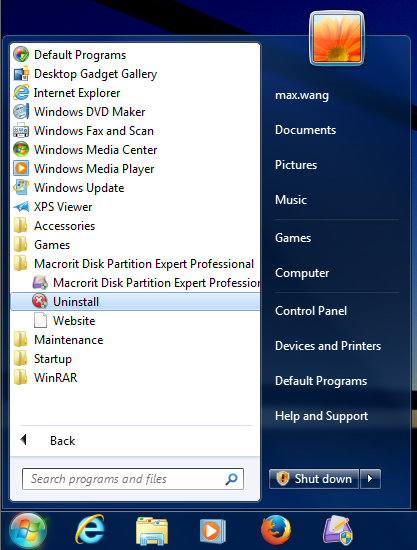This screenshot has height=550, width=417.
Task: Open the user account picture
Action: [337, 38]
